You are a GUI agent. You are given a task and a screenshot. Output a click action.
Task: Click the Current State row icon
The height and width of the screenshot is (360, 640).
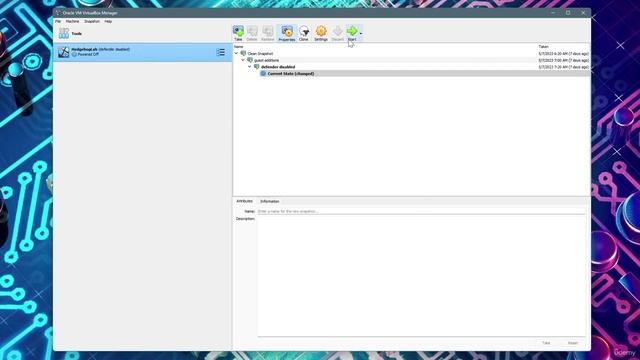263,73
